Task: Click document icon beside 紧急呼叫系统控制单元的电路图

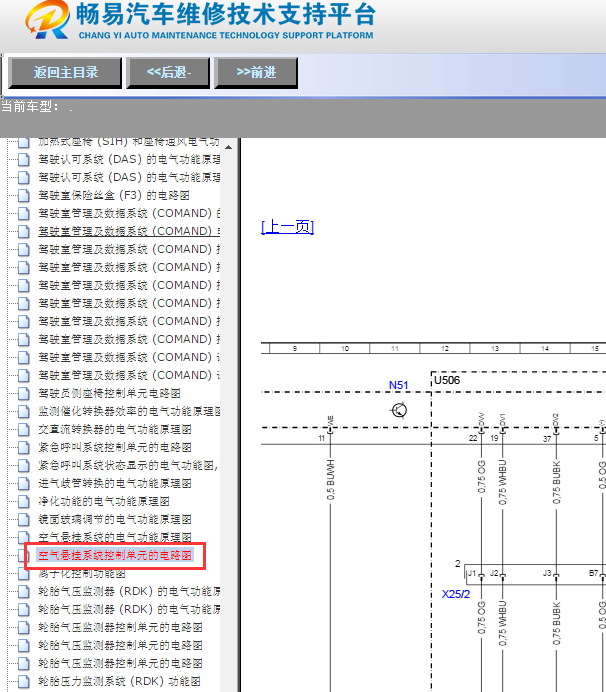Action: [x=23, y=448]
